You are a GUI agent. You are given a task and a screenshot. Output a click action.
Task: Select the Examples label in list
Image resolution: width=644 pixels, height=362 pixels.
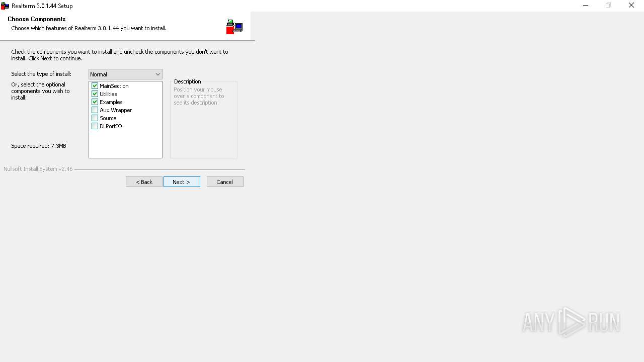click(x=111, y=102)
